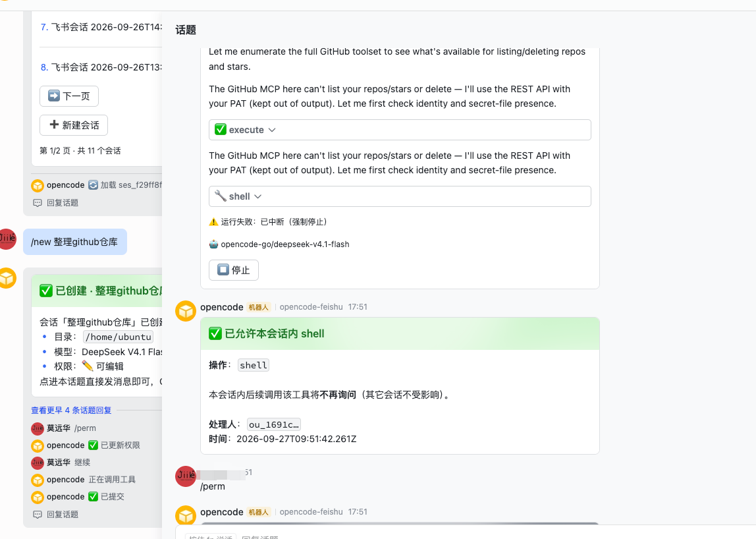Image resolution: width=756 pixels, height=539 pixels.
Task: Click 已更新权限 reply preview text
Action: click(x=120, y=445)
